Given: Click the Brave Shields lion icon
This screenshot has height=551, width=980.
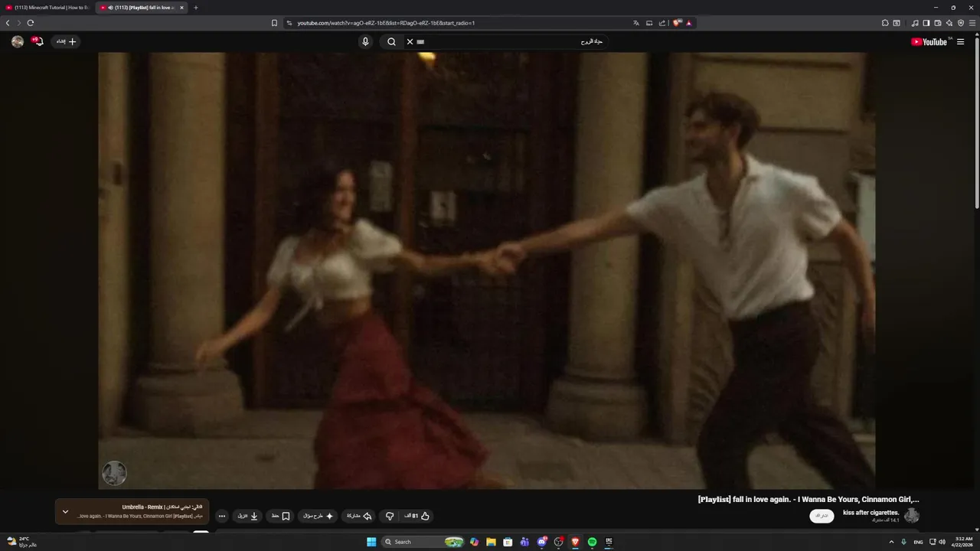Looking at the screenshot, I should (677, 23).
